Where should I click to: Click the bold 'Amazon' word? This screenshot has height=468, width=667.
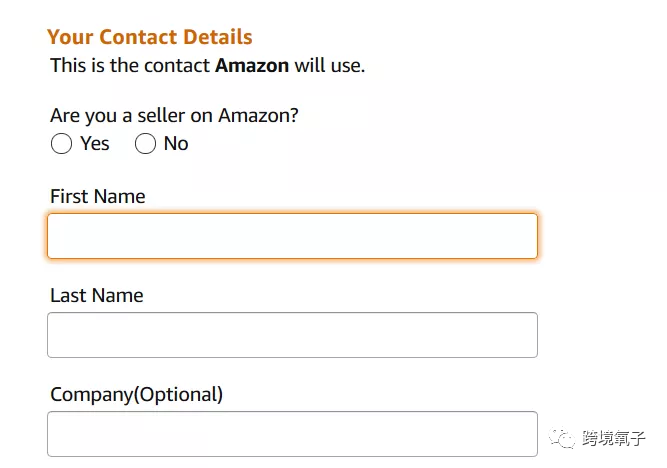tap(252, 67)
